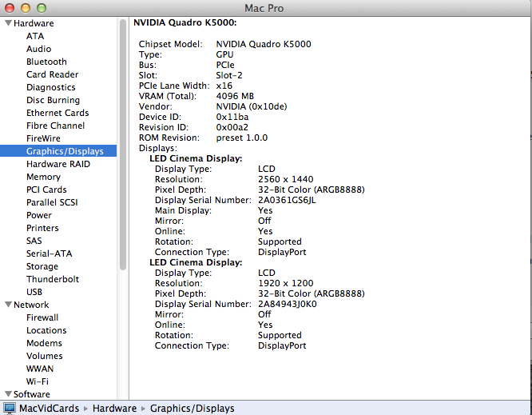Select Modems under Network
The image size is (532, 415).
coord(44,343)
